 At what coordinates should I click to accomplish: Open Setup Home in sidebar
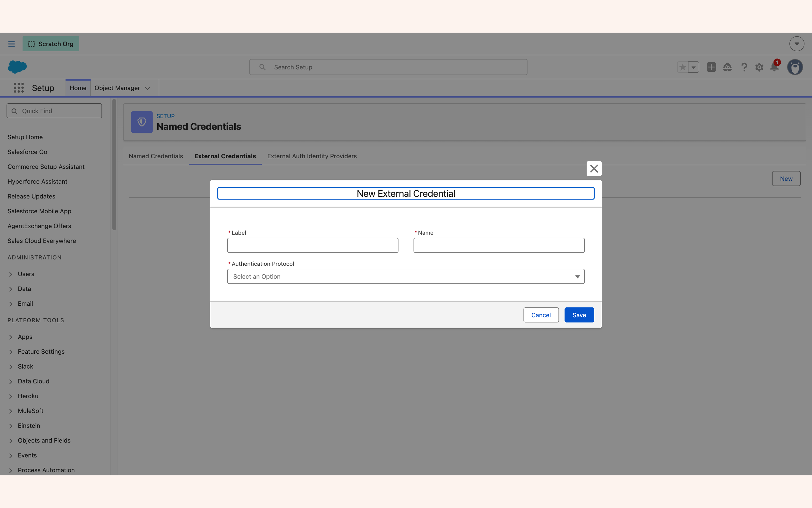click(25, 137)
